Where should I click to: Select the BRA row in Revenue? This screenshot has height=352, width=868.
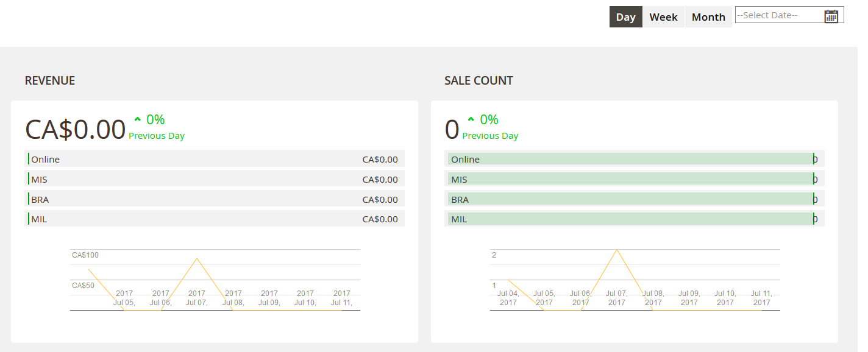click(x=214, y=200)
